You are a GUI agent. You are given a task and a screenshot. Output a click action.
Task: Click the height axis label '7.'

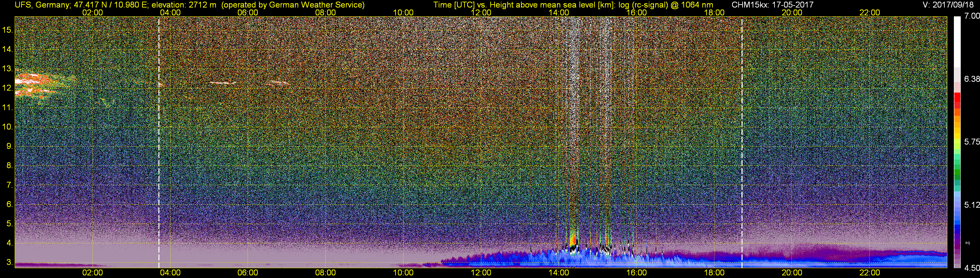pyautogui.click(x=9, y=185)
